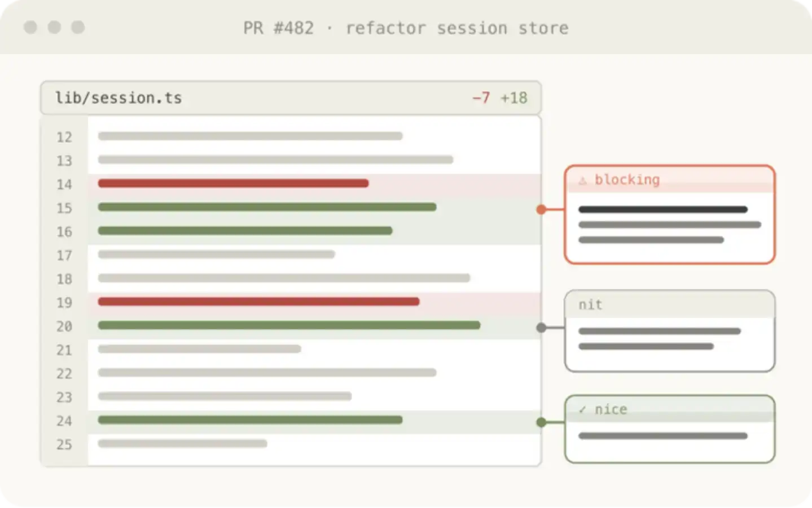Select the gray connector dot at line 20

click(x=541, y=328)
